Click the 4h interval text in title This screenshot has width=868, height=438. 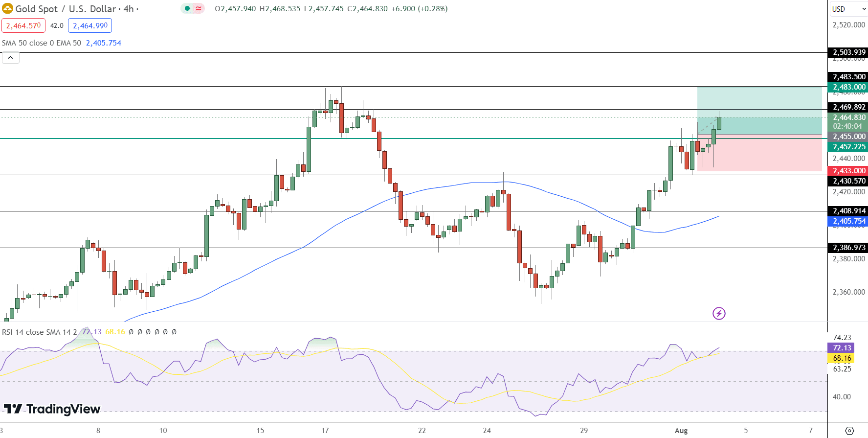[129, 9]
